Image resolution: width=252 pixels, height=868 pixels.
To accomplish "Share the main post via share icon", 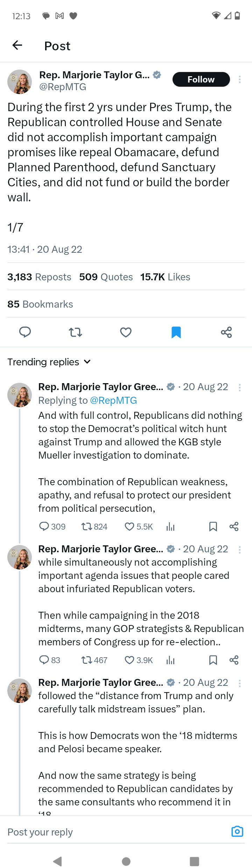I will 226,332.
